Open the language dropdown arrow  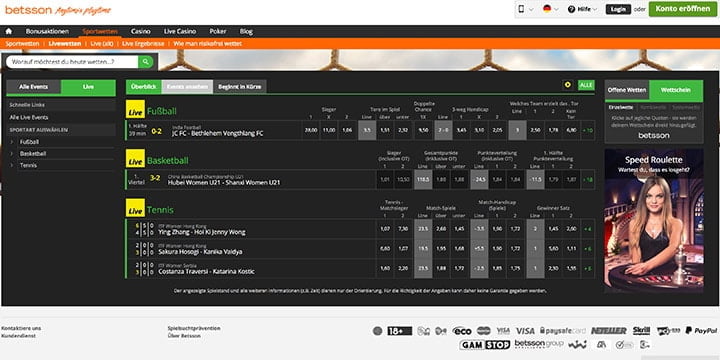pyautogui.click(x=556, y=9)
